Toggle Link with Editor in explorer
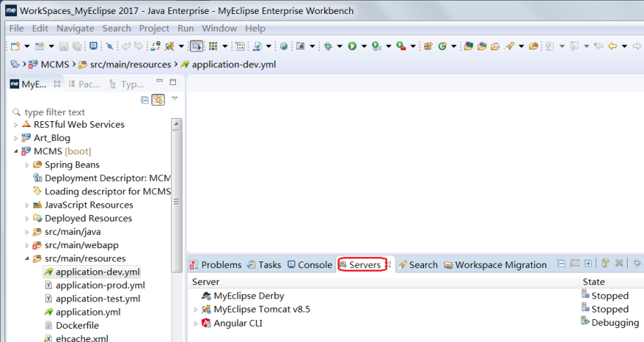Image resolution: width=644 pixels, height=342 pixels. point(158,100)
